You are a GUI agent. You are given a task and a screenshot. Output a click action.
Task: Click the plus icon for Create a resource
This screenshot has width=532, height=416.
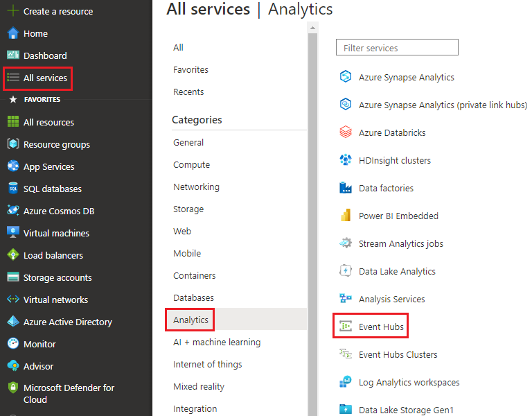[13, 11]
